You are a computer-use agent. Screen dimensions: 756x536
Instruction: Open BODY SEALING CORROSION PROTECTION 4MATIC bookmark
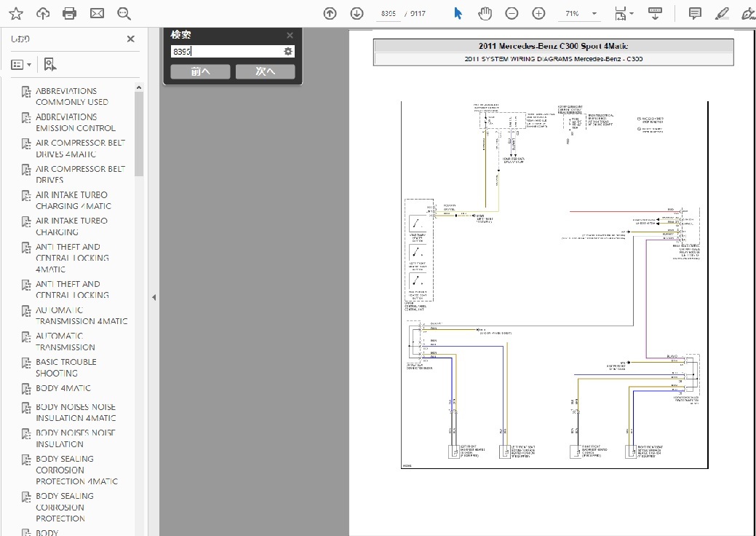pos(76,470)
